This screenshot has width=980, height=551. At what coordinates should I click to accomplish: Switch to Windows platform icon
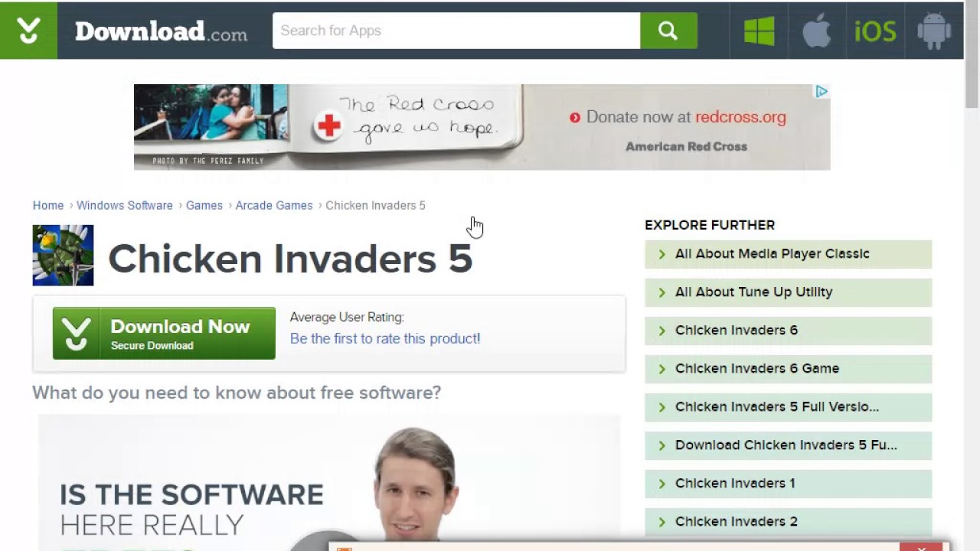(759, 31)
